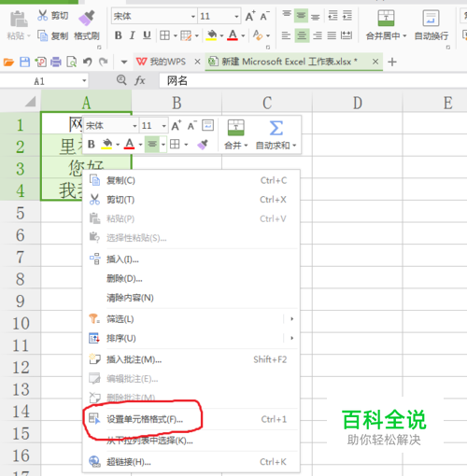Click mini toolbar AutoSum (自动求和) icon
Viewport: 467px width, 476px height.
[x=276, y=128]
